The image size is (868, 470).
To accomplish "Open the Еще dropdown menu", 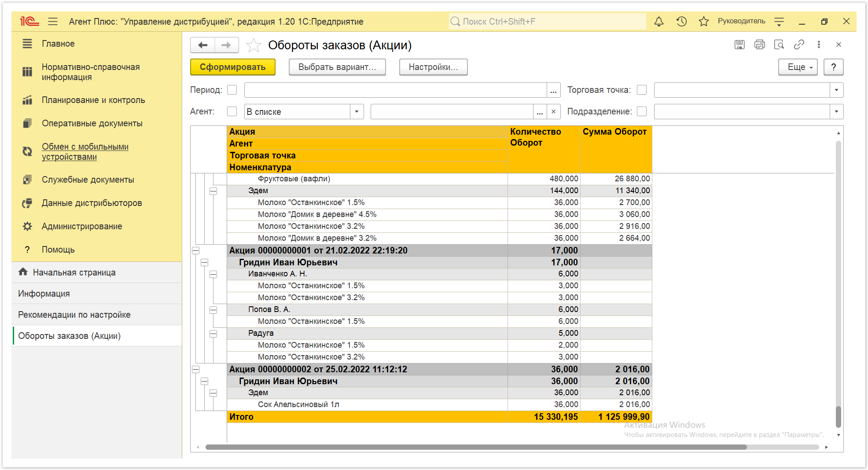I will point(798,67).
